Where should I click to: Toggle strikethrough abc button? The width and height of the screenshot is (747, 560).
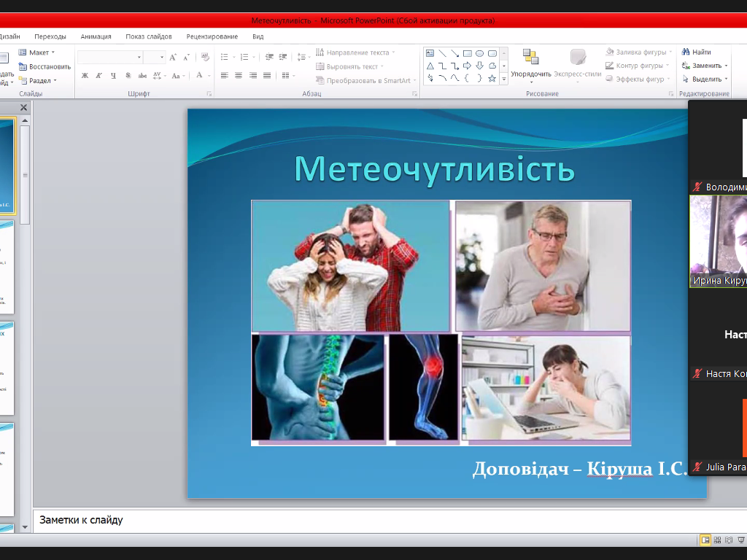142,75
